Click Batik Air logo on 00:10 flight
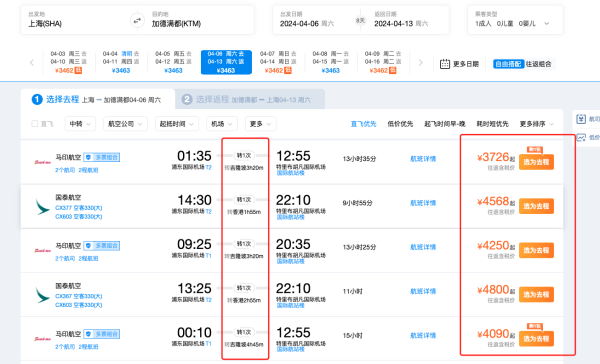Screen dimensions: 600x364 point(42,339)
